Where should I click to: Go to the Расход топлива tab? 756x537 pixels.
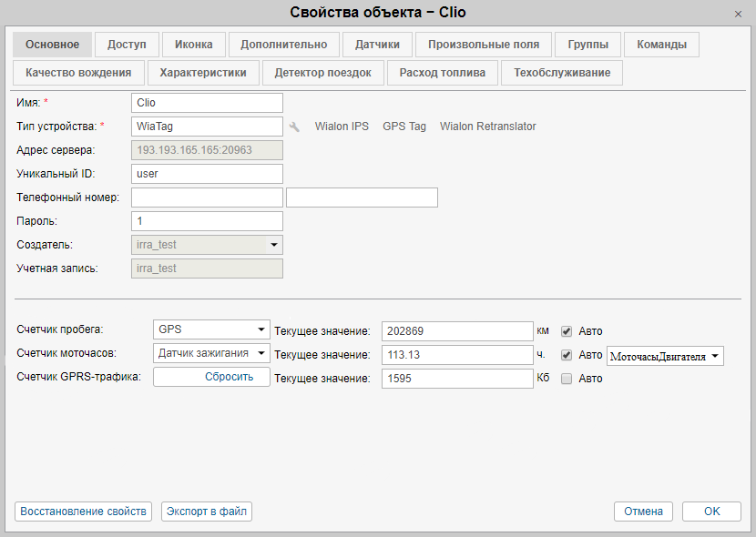click(442, 73)
